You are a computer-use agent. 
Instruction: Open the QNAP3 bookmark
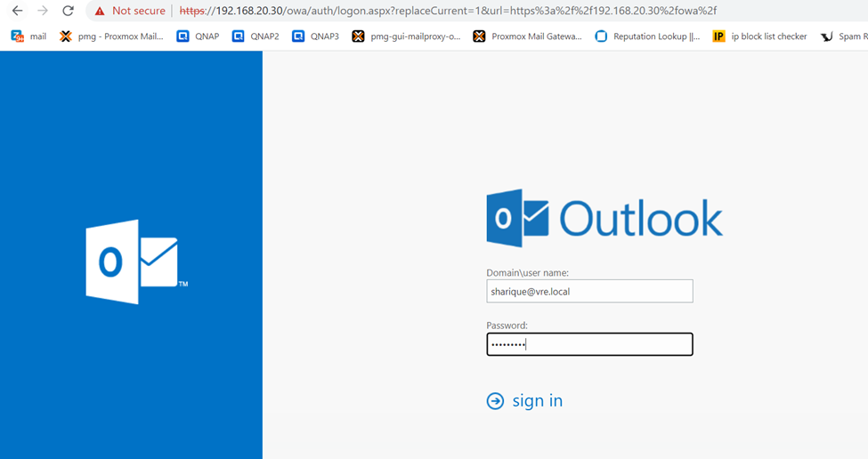click(315, 36)
